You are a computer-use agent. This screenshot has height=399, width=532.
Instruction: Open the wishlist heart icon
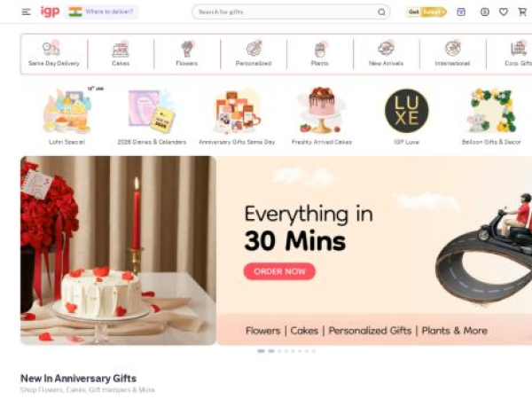pyautogui.click(x=504, y=12)
